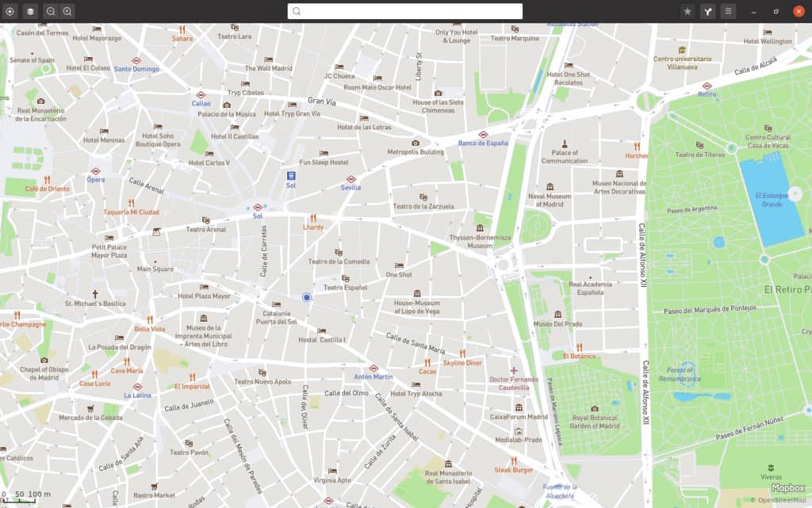This screenshot has height=508, width=812.
Task: Click the 'Calle Arenal' street label
Action: (146, 185)
